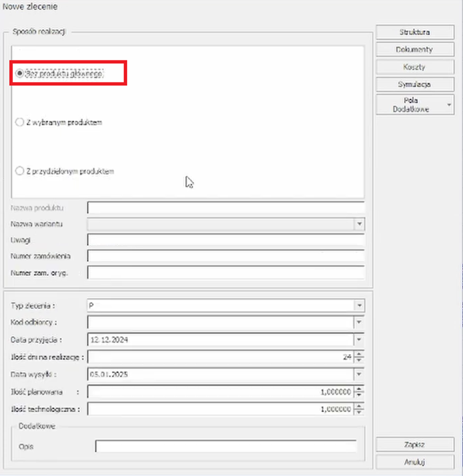This screenshot has width=463, height=476.
Task: Open the Data wysyłki date picker arrow
Action: click(360, 375)
